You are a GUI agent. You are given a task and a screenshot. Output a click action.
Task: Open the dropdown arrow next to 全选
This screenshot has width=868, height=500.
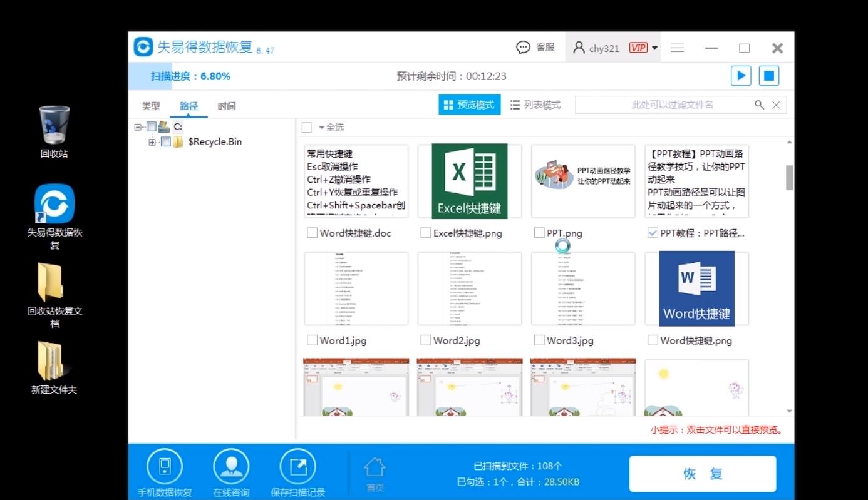pyautogui.click(x=321, y=128)
